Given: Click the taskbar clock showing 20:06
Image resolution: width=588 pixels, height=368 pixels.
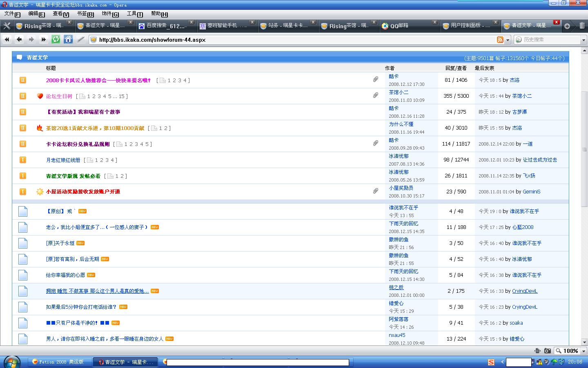Looking at the screenshot, I should point(575,362).
